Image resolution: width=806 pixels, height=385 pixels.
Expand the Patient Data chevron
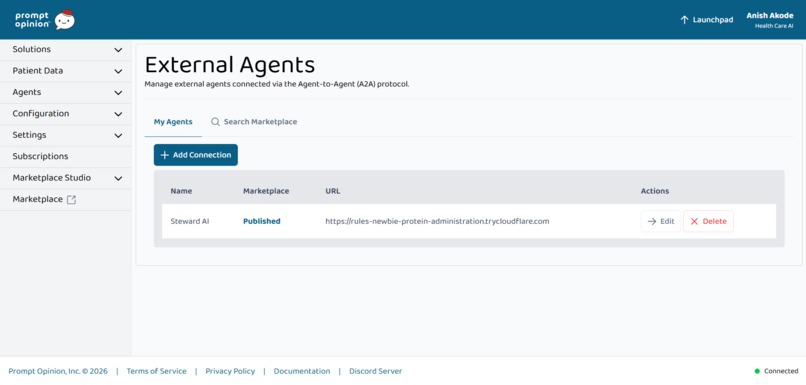coord(118,71)
